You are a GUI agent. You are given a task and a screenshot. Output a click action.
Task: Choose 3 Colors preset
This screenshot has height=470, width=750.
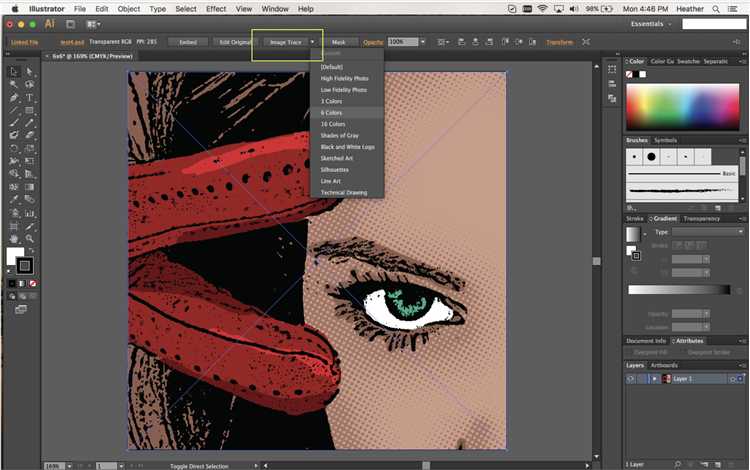[347, 101]
